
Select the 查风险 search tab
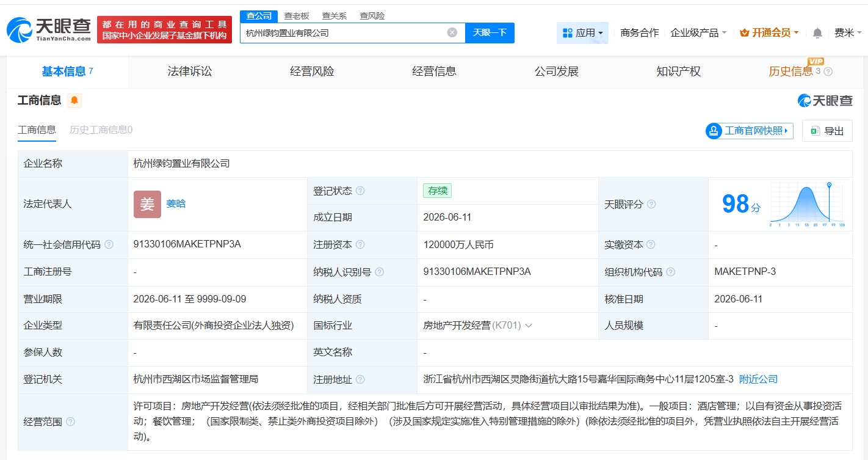click(372, 16)
